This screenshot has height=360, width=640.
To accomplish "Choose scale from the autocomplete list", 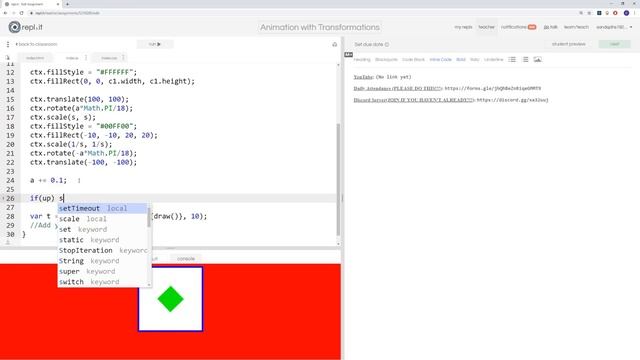I will [102, 219].
